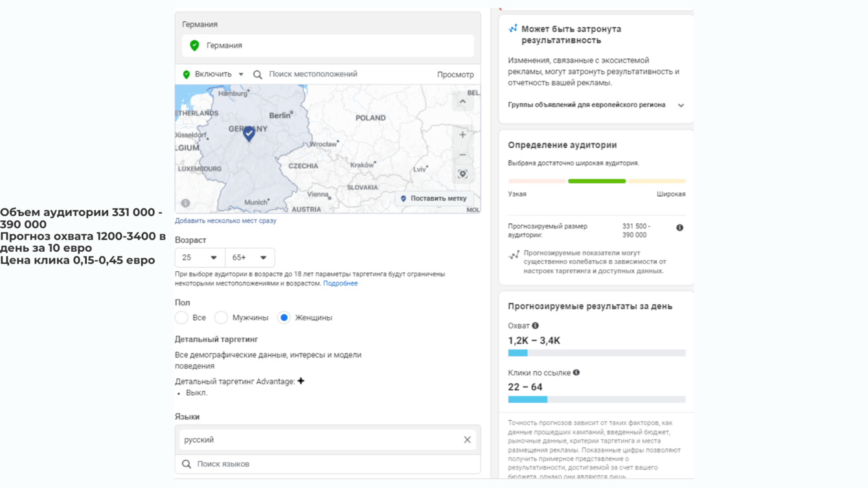
Task: Click the Просмотр locations button
Action: pyautogui.click(x=455, y=74)
